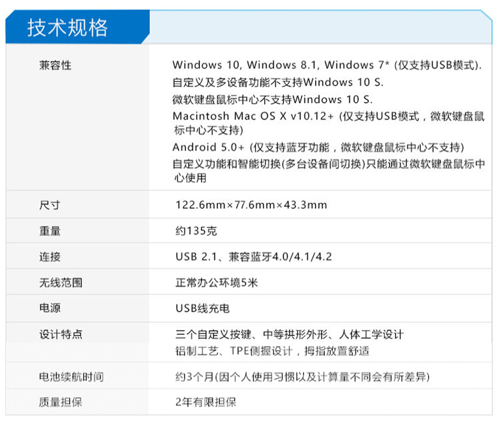Select the 电源 row label

tap(50, 308)
